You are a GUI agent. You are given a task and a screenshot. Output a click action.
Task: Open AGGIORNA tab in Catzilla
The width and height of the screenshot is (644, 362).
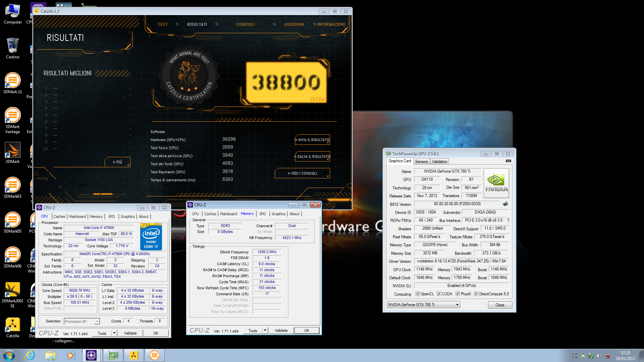click(x=294, y=24)
